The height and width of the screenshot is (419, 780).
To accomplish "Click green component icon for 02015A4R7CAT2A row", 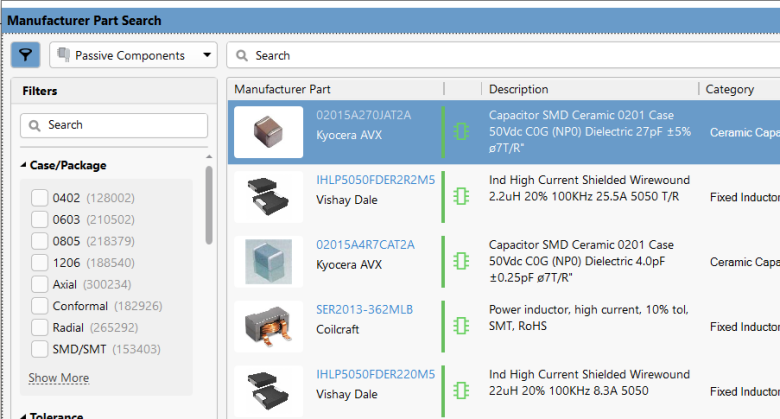I will click(460, 262).
